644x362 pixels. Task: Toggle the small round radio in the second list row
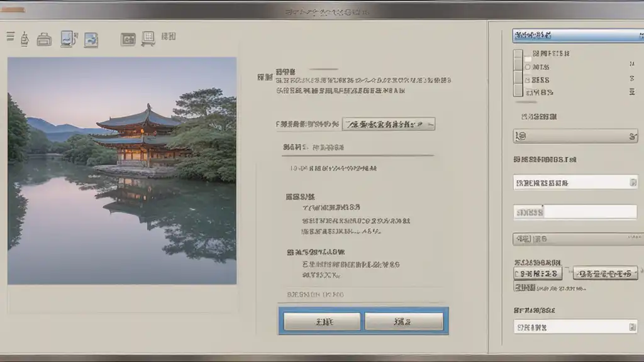[x=528, y=67]
